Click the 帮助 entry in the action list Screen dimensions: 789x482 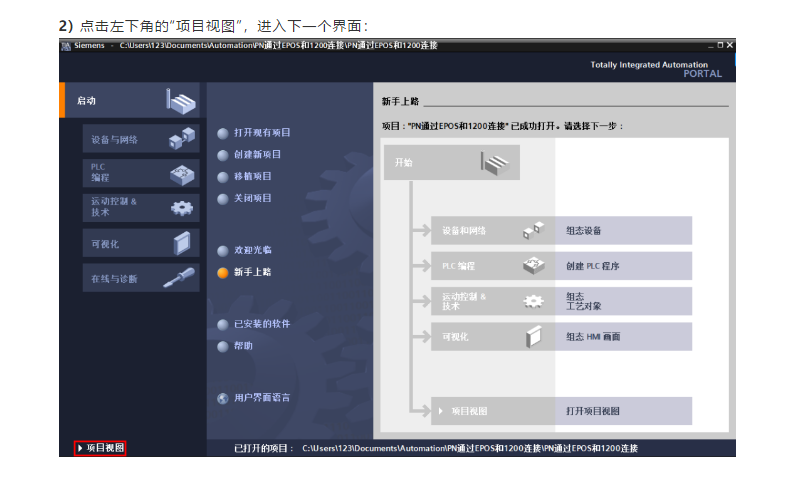[243, 346]
